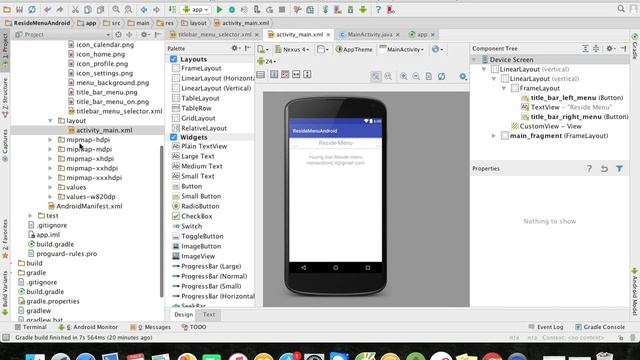Screen dimensions: 640x360
Task: Toggle the Widgets palette group checkbox
Action: click(x=173, y=137)
